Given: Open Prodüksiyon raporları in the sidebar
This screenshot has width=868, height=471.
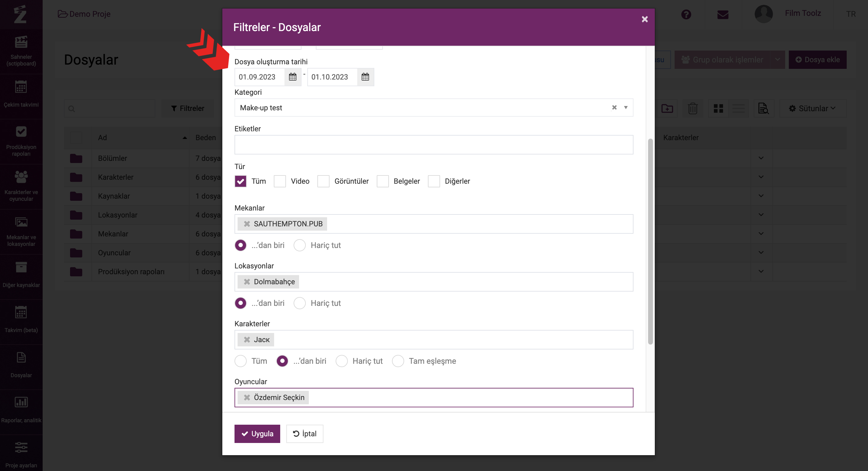Looking at the screenshot, I should [x=21, y=141].
